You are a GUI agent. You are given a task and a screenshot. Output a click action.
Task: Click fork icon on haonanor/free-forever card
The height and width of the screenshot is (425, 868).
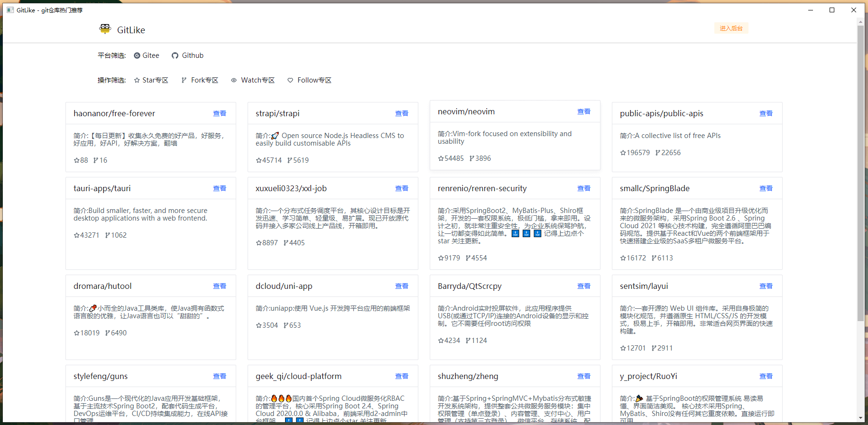coord(96,160)
